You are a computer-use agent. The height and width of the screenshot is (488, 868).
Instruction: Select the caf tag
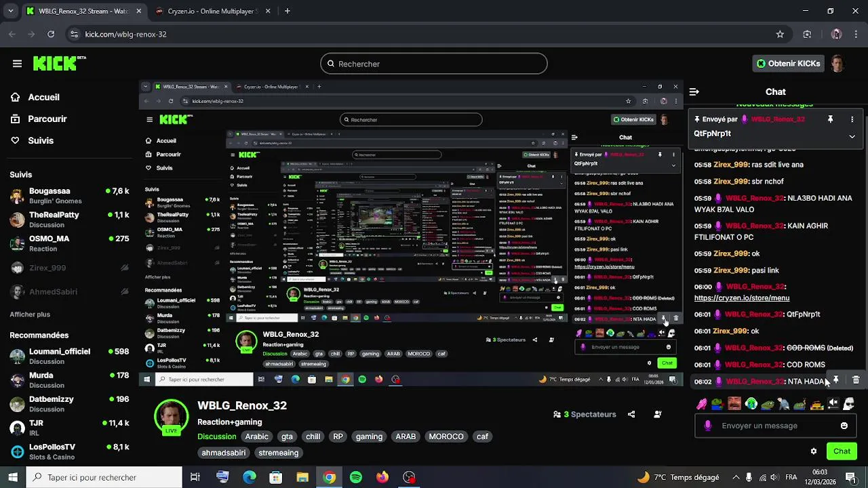482,436
